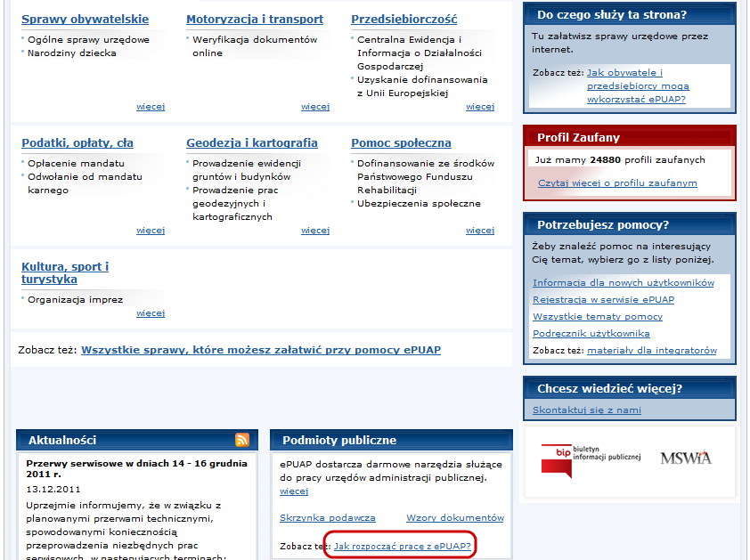Open the Pomoc społeczna category

402,143
